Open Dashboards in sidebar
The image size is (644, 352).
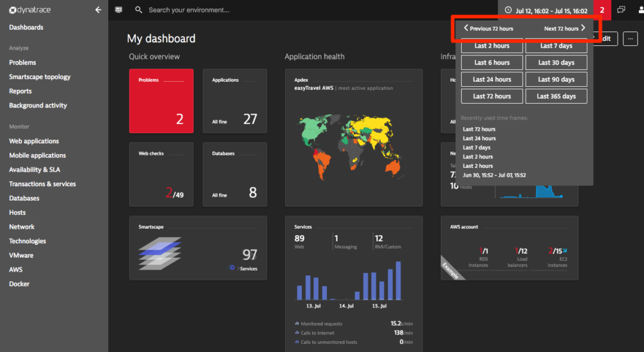(26, 27)
